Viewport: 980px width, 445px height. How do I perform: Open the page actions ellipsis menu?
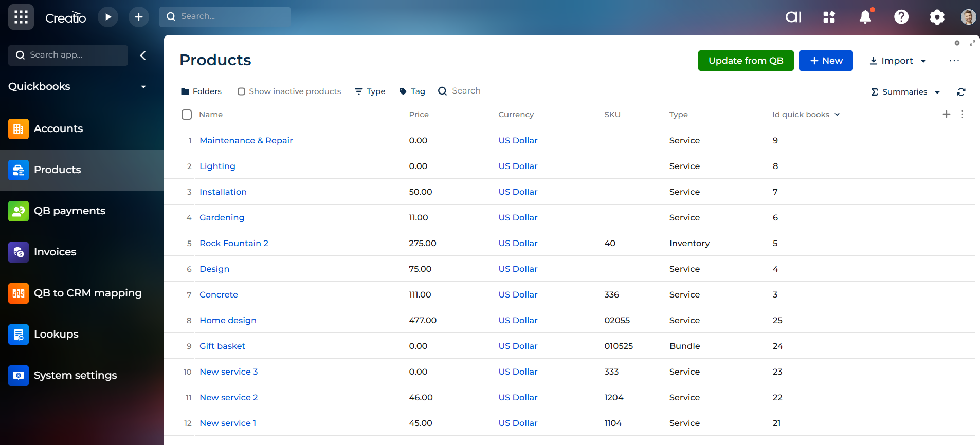pos(954,61)
